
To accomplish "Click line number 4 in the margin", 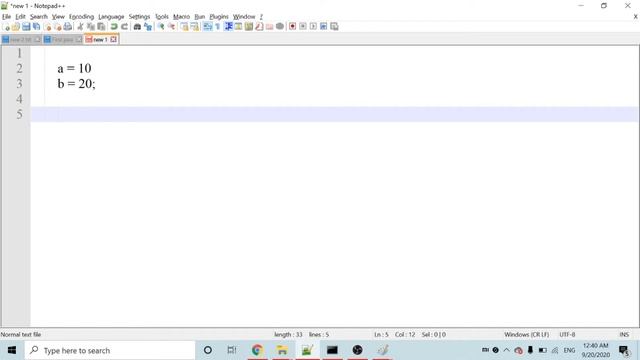I will click(19, 99).
